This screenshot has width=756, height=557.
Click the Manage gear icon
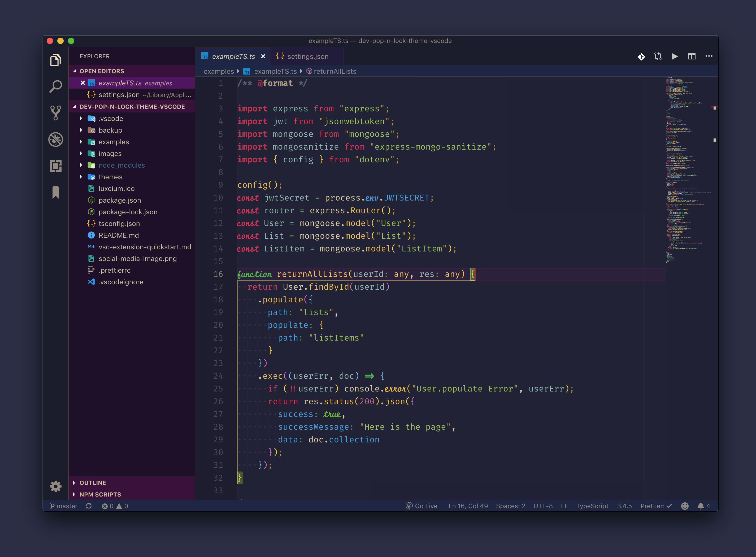click(56, 486)
